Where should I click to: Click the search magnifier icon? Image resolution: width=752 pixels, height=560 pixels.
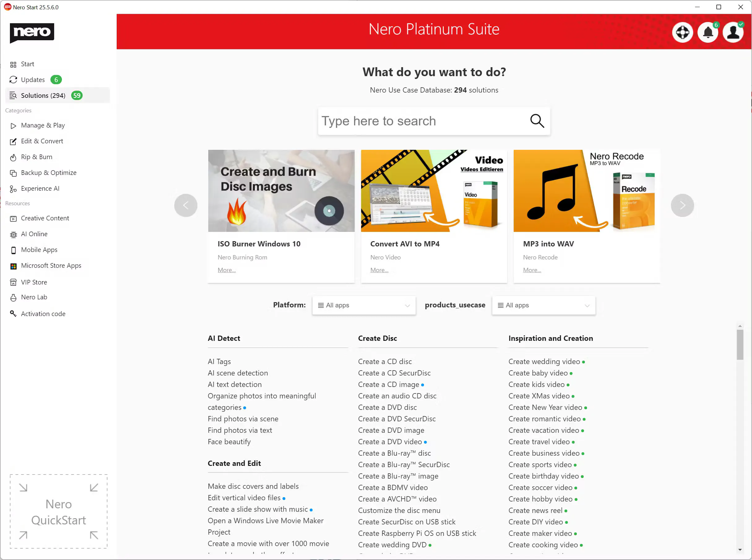click(537, 121)
